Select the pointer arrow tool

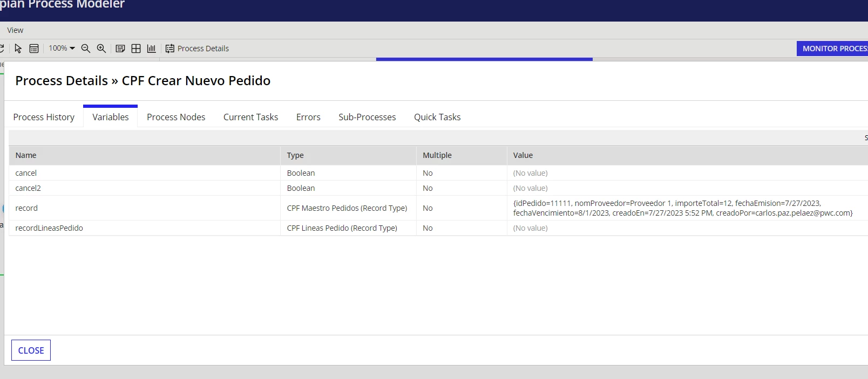[x=18, y=49]
